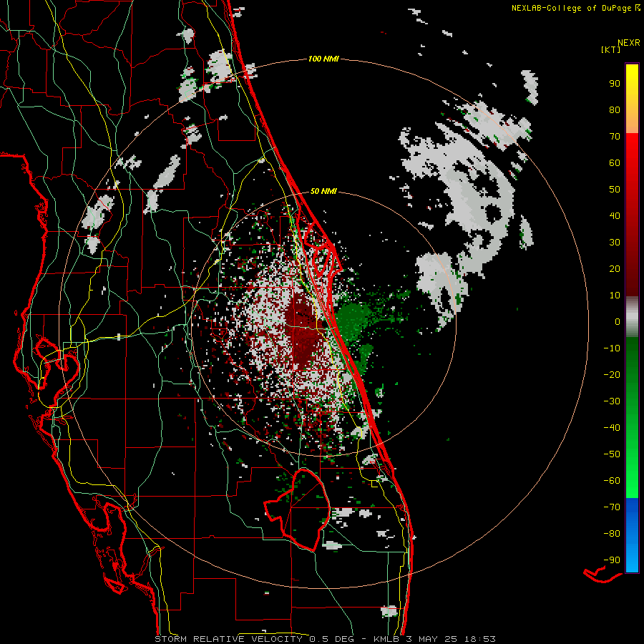
Task: Click the 'KMLB' radar site identifier
Action: coord(386,639)
